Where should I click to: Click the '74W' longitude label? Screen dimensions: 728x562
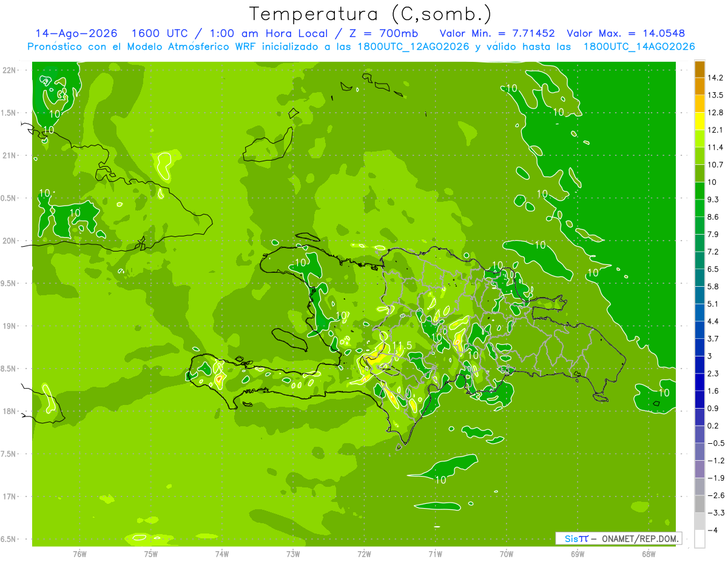pyautogui.click(x=222, y=554)
